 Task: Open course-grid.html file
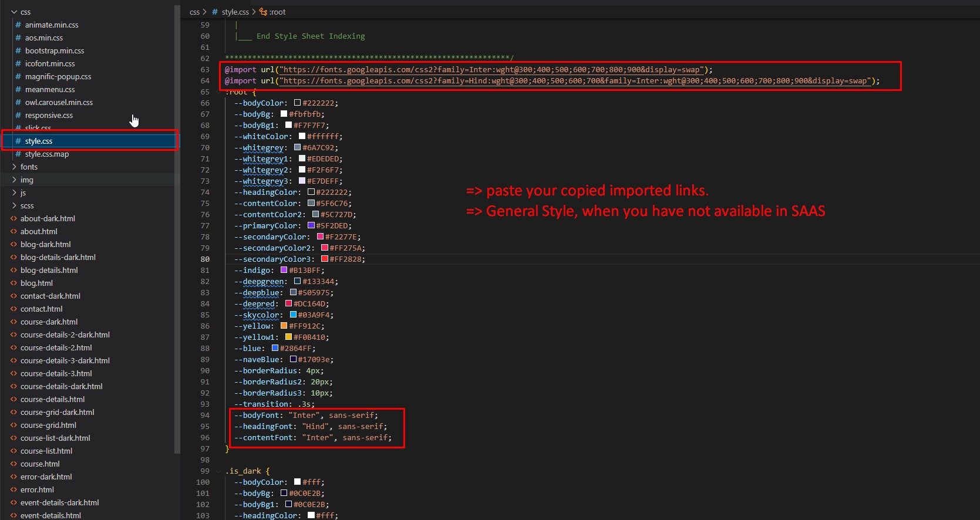coord(48,425)
